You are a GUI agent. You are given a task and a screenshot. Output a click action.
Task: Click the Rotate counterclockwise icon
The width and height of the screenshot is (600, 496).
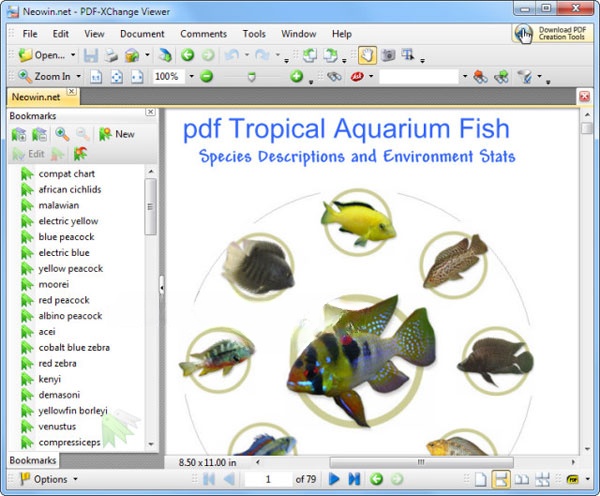tap(309, 55)
